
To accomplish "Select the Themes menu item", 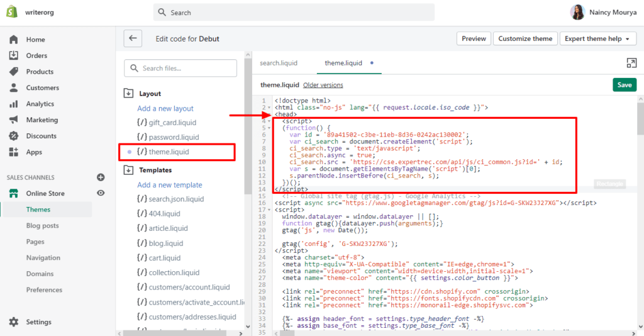I will point(38,210).
